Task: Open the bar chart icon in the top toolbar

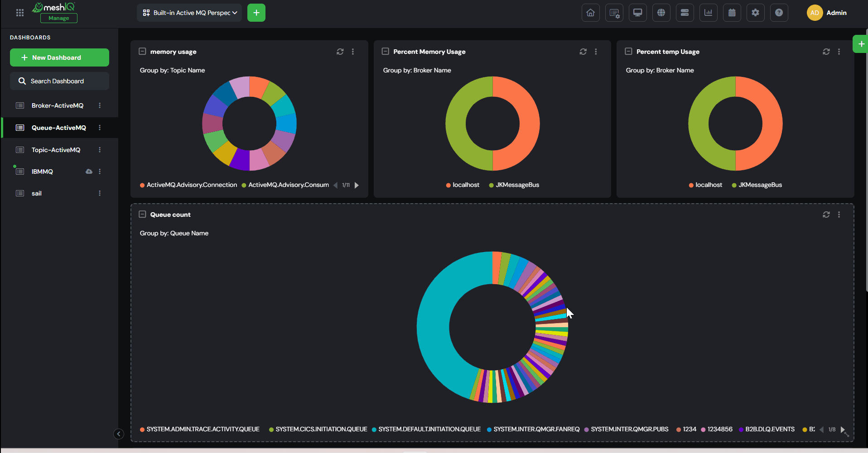Action: (709, 13)
